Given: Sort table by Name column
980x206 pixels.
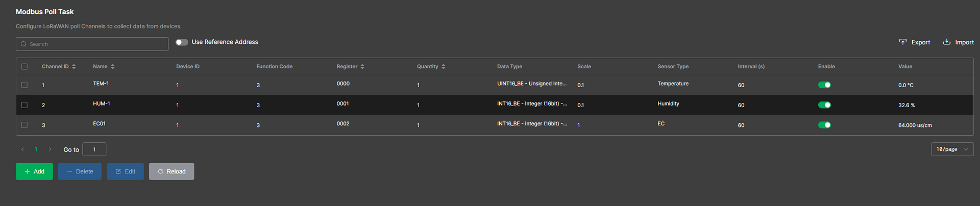Looking at the screenshot, I should pos(112,67).
